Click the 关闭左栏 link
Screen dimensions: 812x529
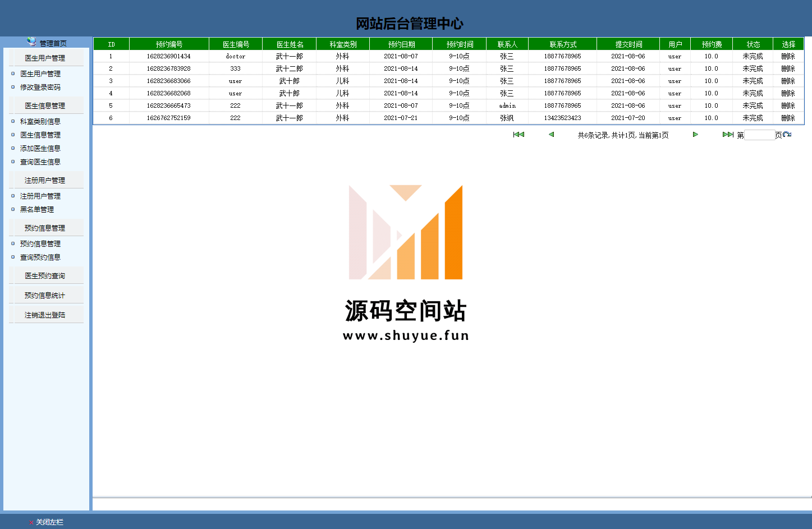(x=50, y=522)
